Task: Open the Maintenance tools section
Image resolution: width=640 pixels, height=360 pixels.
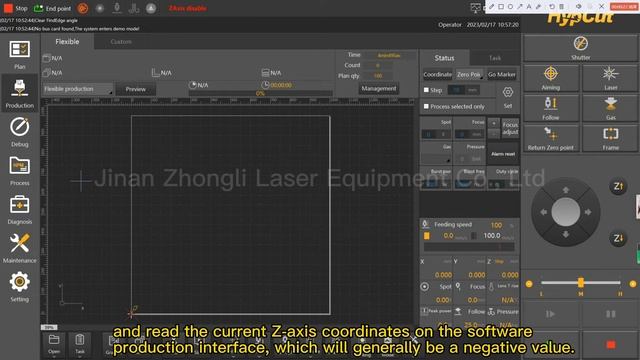Action: coord(20,248)
